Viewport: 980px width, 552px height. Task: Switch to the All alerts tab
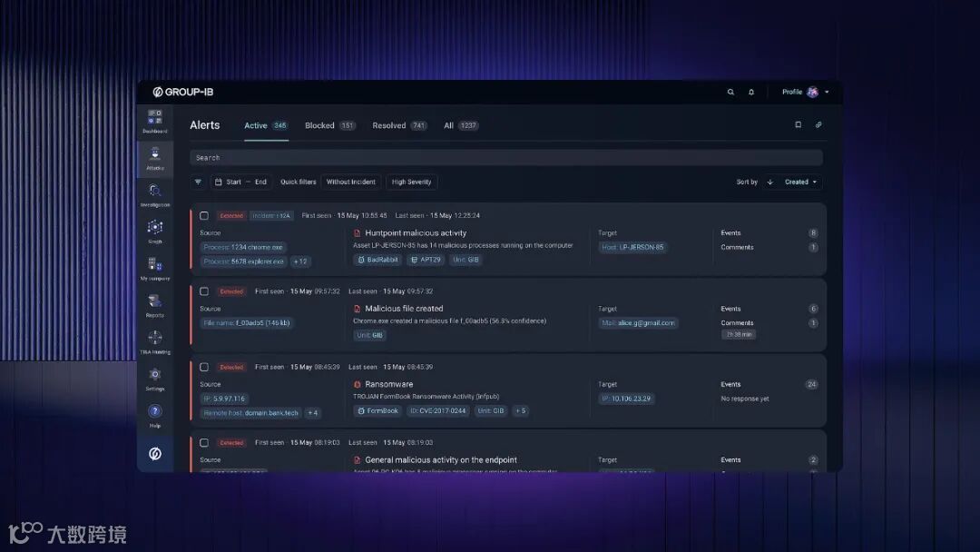[461, 125]
